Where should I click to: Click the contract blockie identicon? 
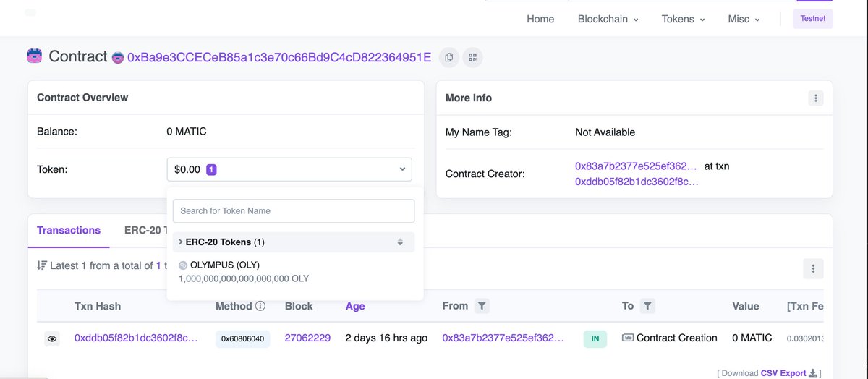[119, 57]
